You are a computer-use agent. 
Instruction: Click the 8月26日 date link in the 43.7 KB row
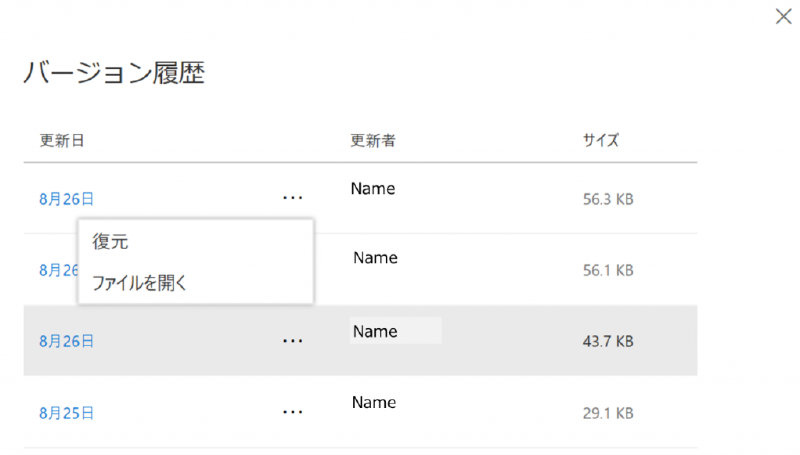(67, 341)
